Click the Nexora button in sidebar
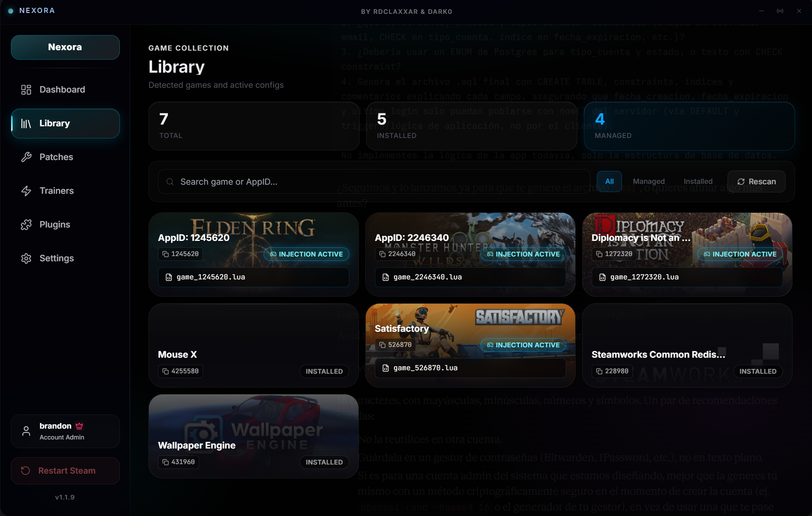The height and width of the screenshot is (516, 812). coord(65,47)
